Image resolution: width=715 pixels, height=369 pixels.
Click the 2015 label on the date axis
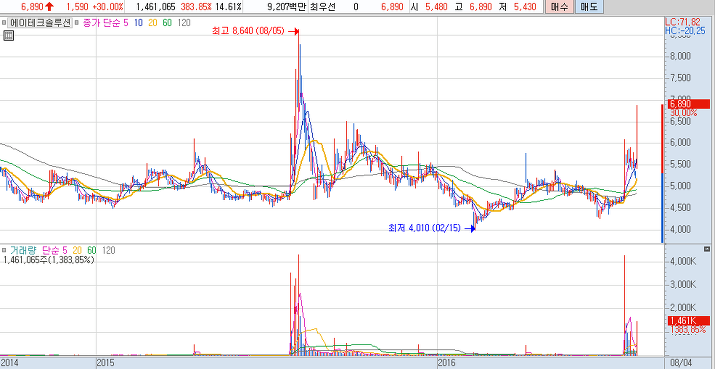tap(105, 363)
